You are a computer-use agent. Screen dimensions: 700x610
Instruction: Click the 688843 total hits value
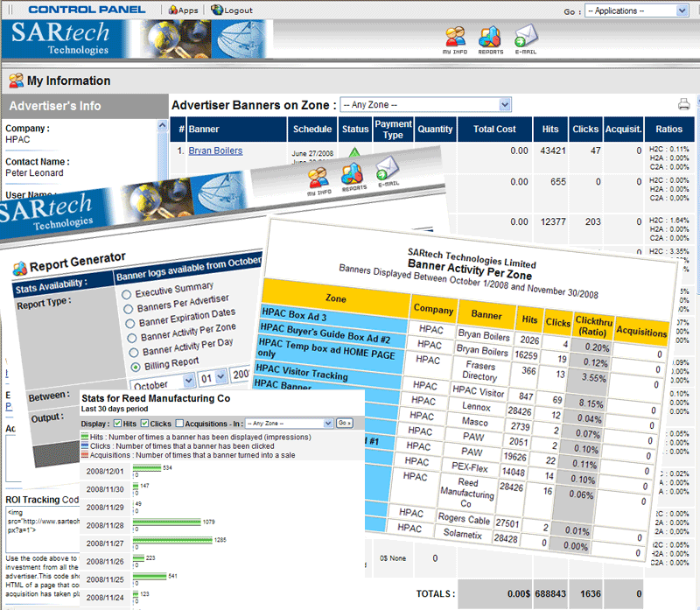[x=550, y=593]
